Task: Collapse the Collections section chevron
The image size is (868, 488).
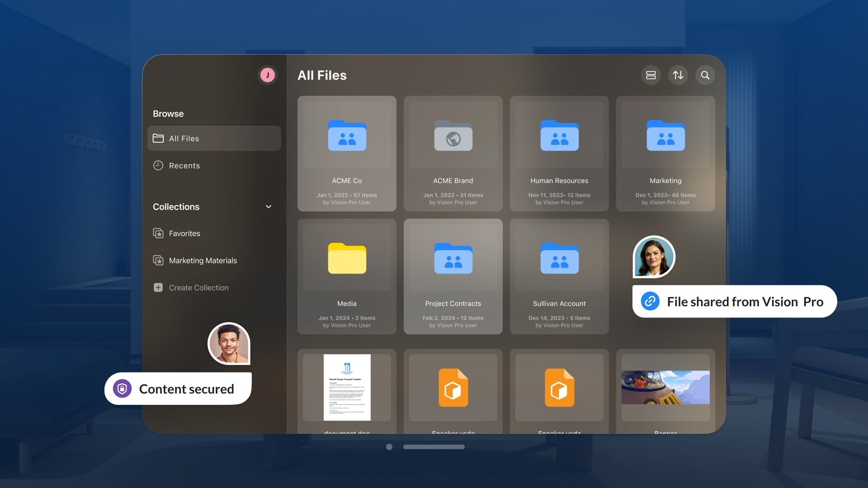Action: tap(268, 207)
